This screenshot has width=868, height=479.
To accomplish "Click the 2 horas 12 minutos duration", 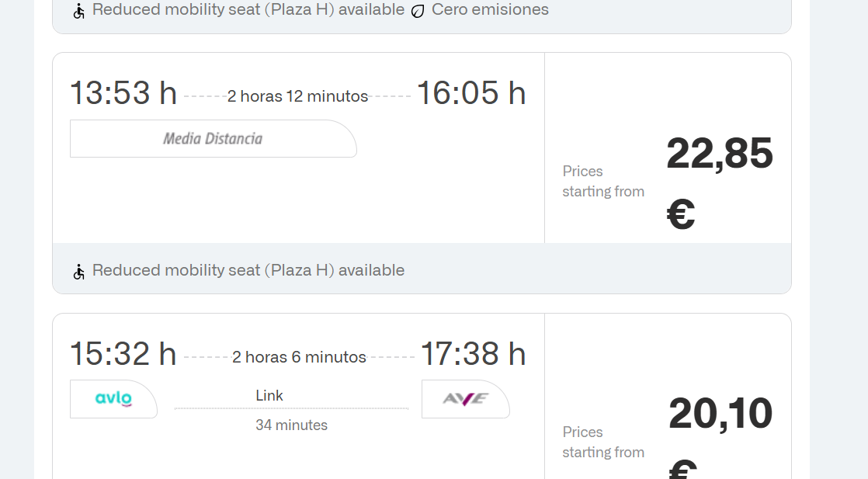I will click(297, 96).
